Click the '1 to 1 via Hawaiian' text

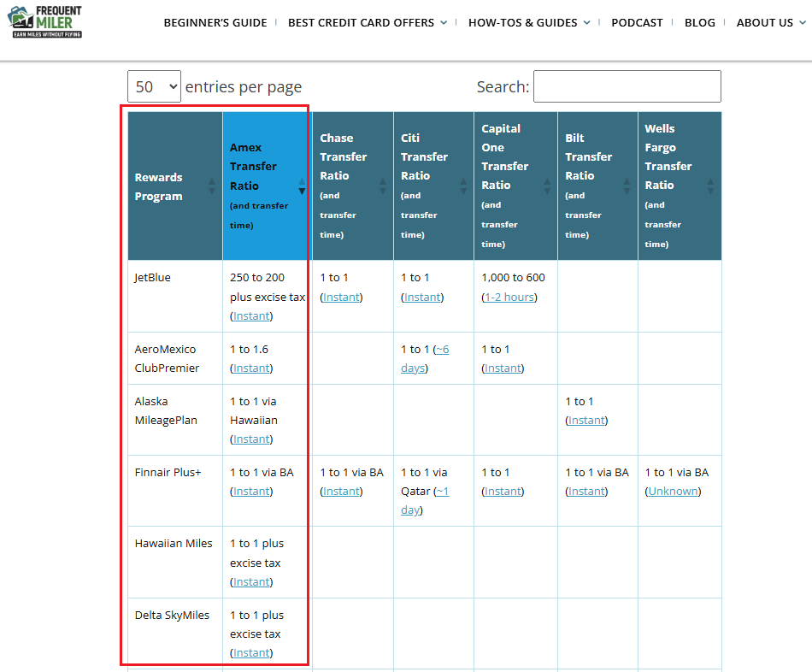[254, 411]
